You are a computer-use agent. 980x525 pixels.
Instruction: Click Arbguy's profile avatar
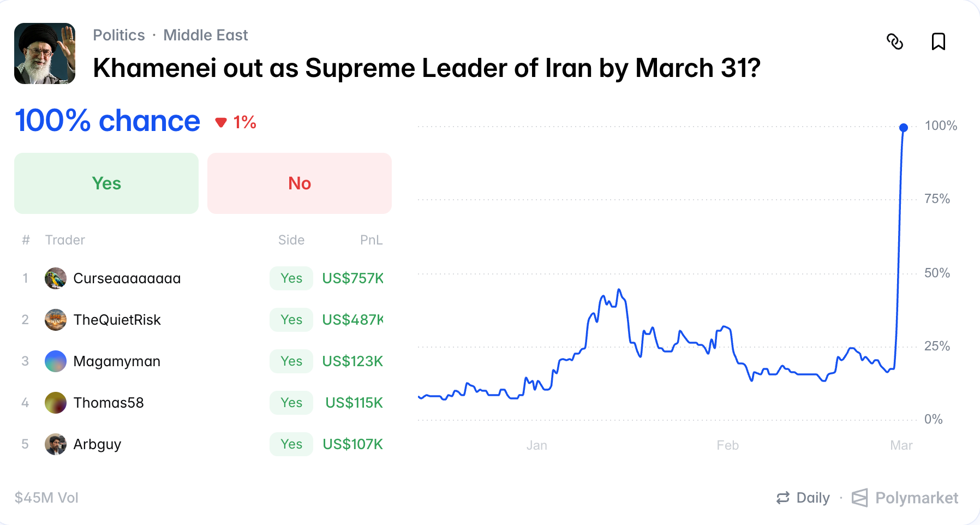55,444
